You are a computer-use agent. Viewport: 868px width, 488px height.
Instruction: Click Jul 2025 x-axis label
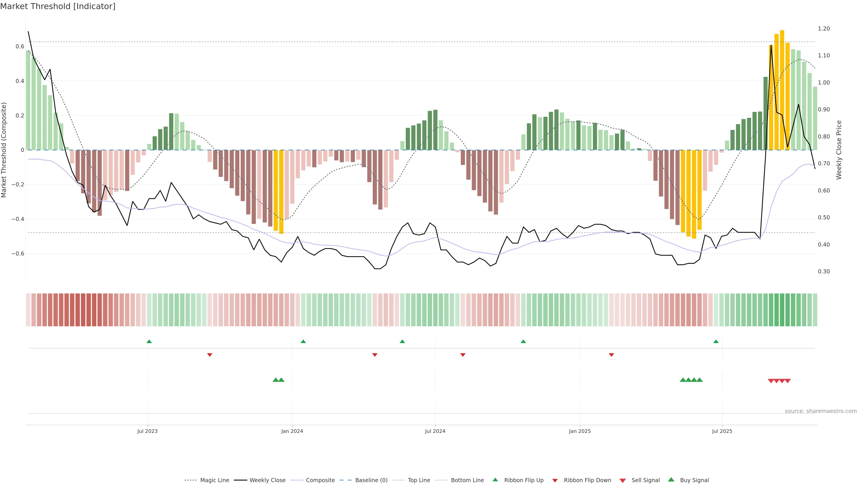(722, 431)
